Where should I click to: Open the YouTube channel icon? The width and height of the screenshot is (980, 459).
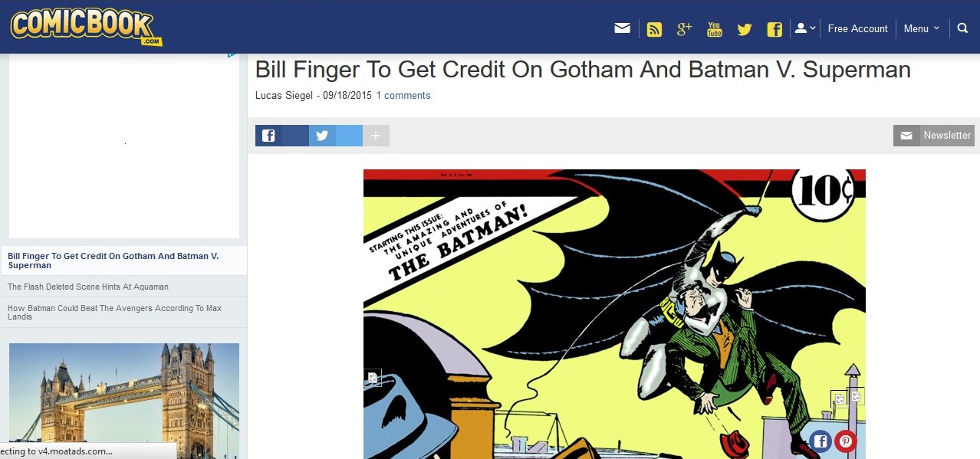tap(715, 29)
